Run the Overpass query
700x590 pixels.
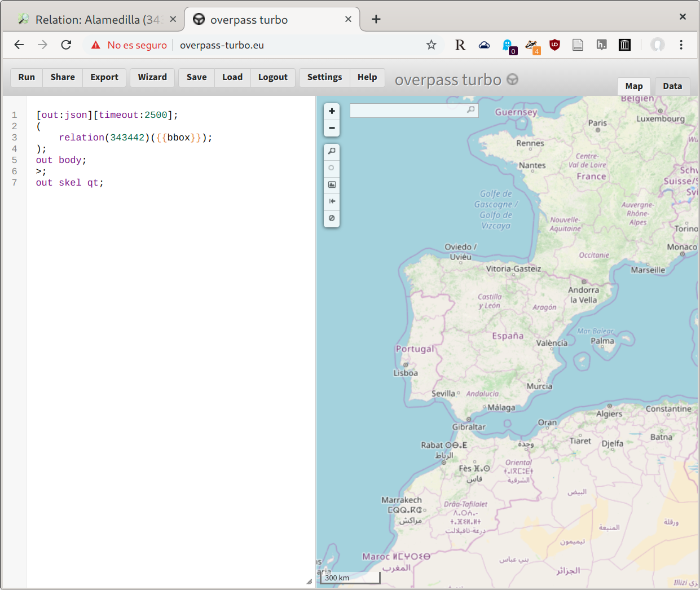[27, 77]
